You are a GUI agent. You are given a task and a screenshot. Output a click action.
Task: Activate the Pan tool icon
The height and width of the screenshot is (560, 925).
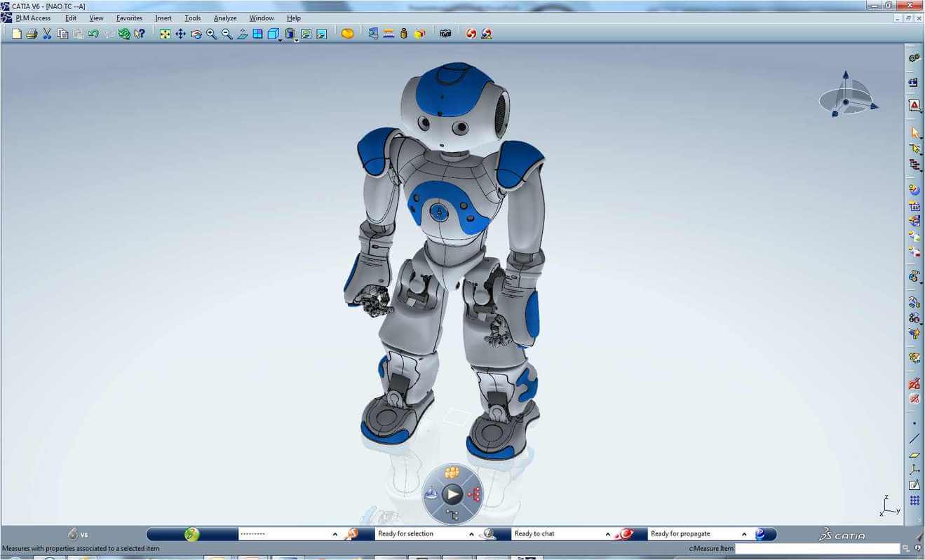[x=180, y=33]
